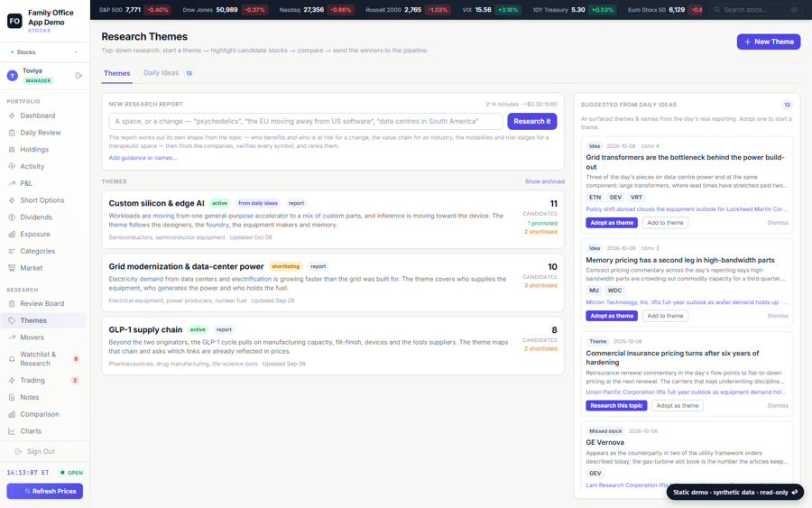
Task: Click the FO app logo
Action: pos(14,21)
